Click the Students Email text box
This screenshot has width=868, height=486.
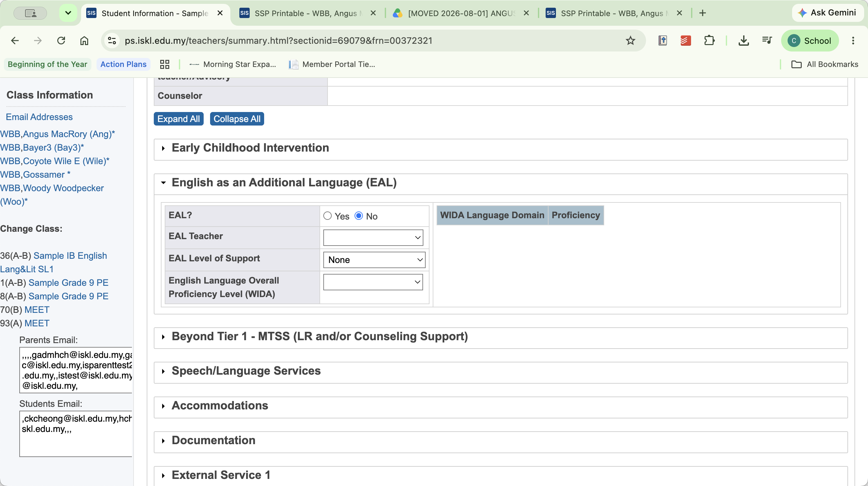pos(76,434)
